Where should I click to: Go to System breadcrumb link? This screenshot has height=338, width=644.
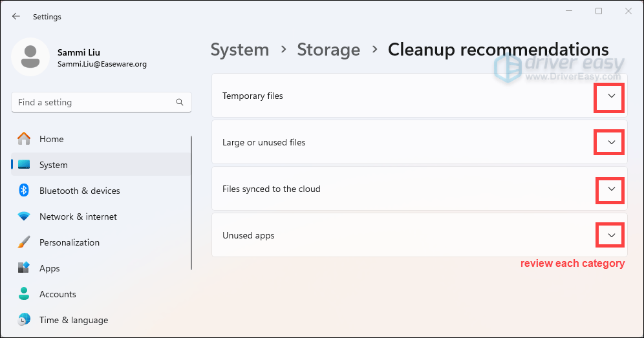click(239, 50)
